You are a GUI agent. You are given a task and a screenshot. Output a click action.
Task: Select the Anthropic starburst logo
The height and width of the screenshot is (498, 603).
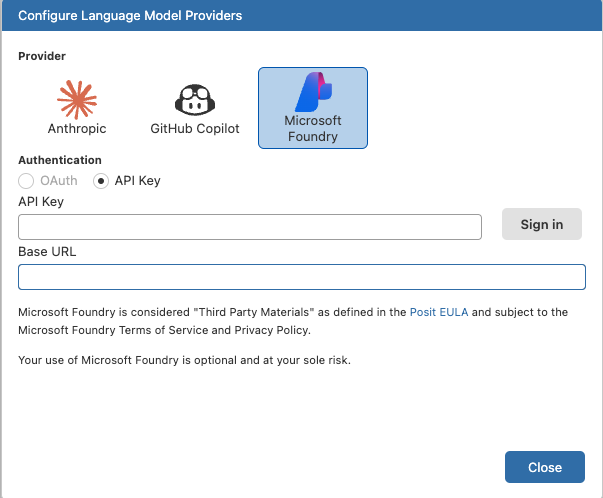point(77,98)
